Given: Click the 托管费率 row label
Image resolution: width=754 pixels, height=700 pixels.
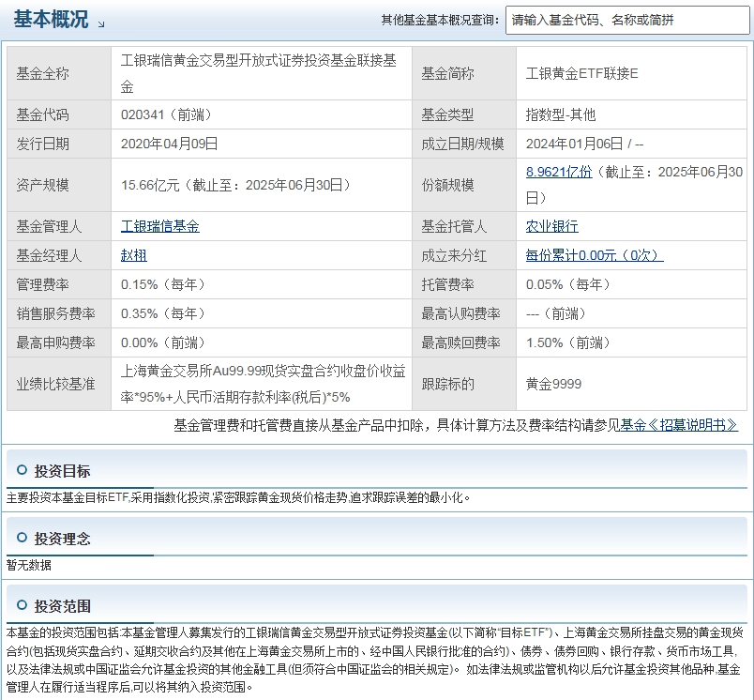Looking at the screenshot, I should (447, 284).
